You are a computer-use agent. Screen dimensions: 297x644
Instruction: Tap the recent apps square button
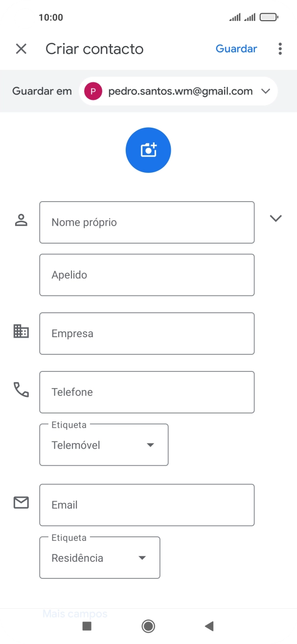pos(87,626)
